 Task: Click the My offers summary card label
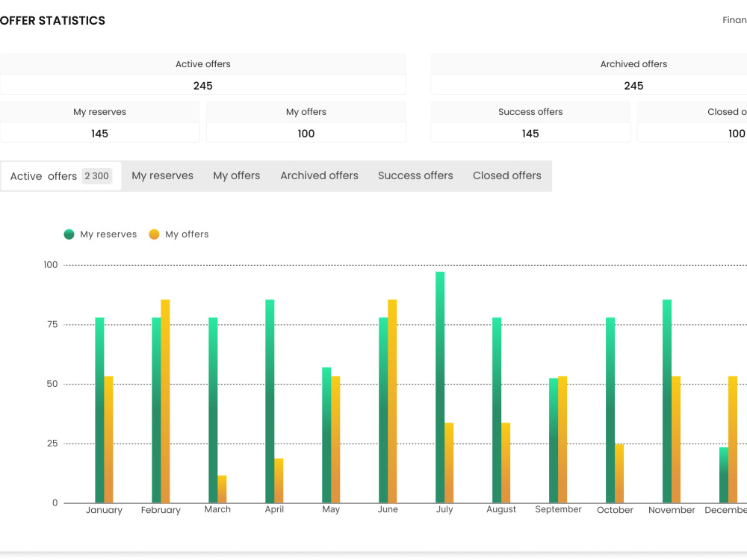tap(306, 112)
